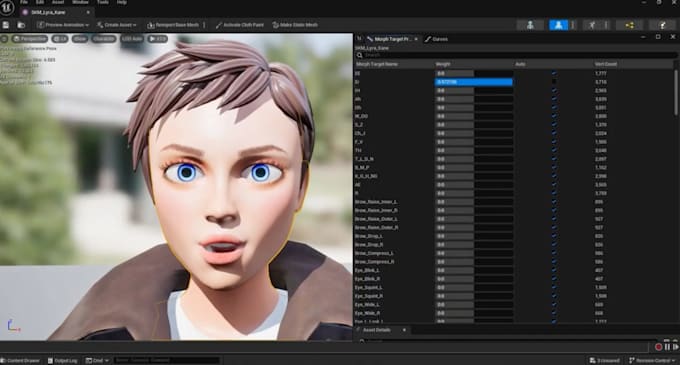Click the search magnifier in Morph Target panel
This screenshot has height=365, width=680.
pyautogui.click(x=360, y=55)
